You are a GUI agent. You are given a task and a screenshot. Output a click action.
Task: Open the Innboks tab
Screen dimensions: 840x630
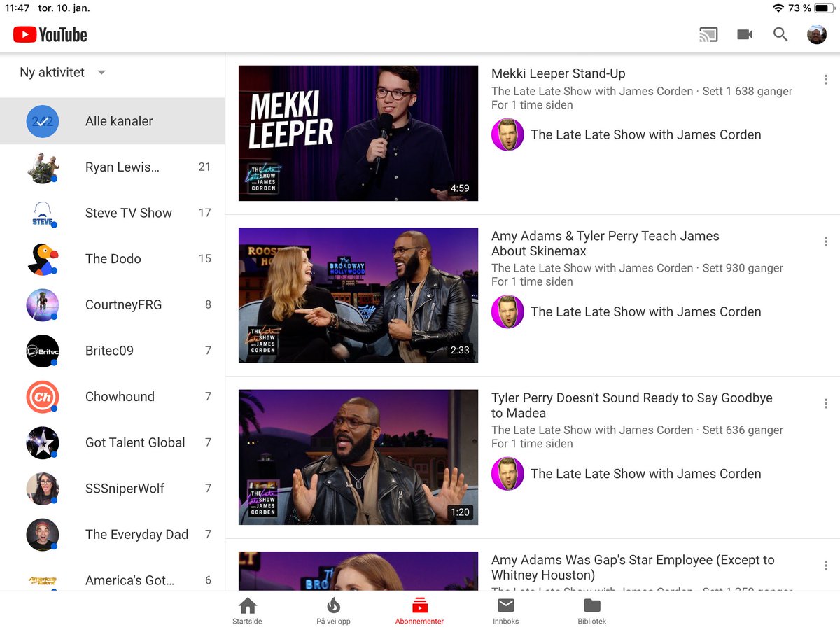click(506, 611)
